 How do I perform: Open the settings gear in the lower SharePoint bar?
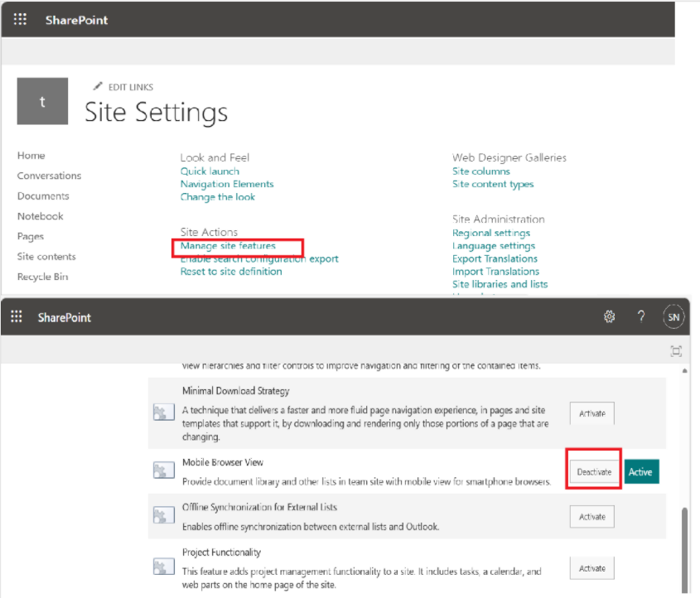610,316
